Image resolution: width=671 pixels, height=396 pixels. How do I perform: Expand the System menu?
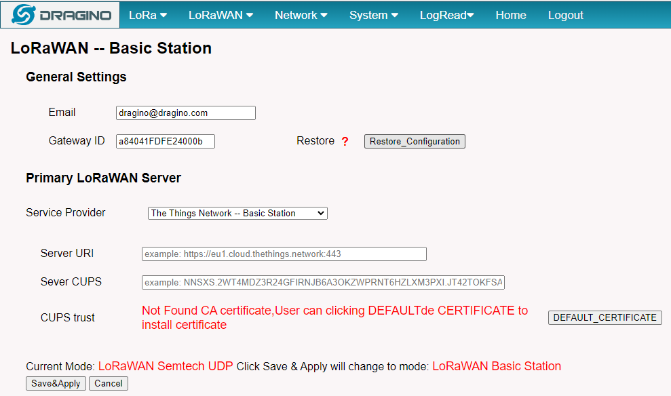[374, 15]
